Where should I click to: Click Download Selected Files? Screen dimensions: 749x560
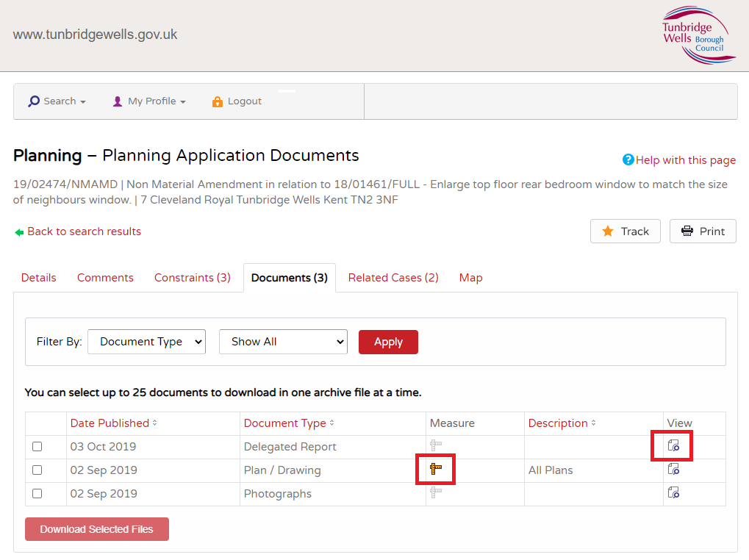96,528
